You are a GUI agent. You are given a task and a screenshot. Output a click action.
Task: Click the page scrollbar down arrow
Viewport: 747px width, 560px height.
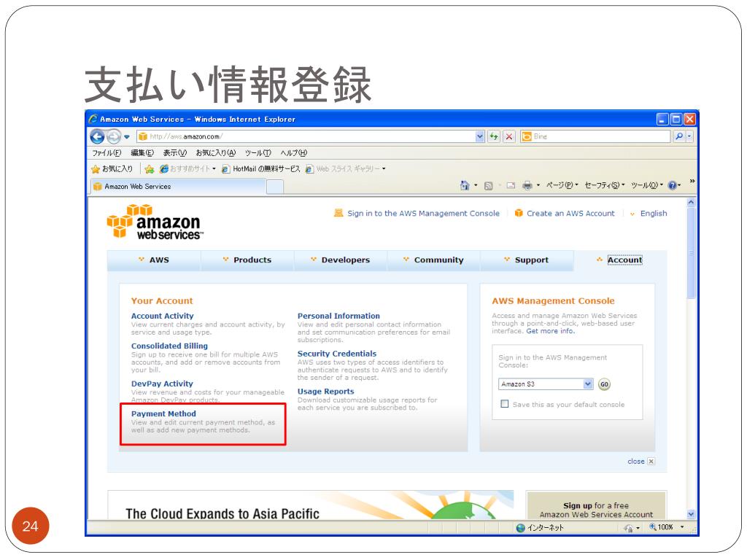pyautogui.click(x=691, y=514)
